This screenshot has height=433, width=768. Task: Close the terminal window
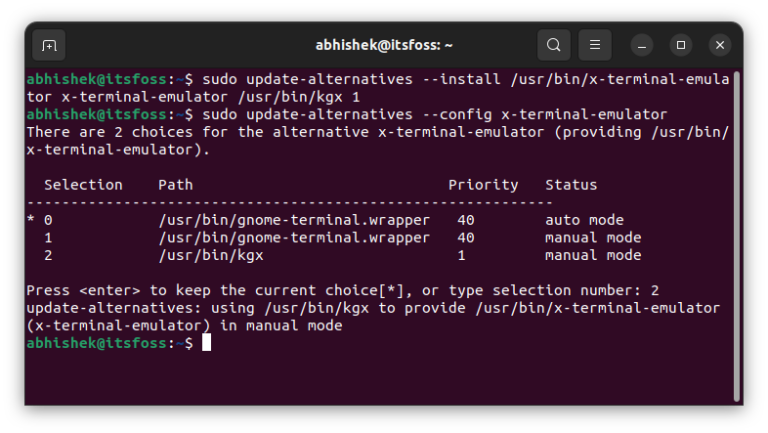tap(720, 45)
